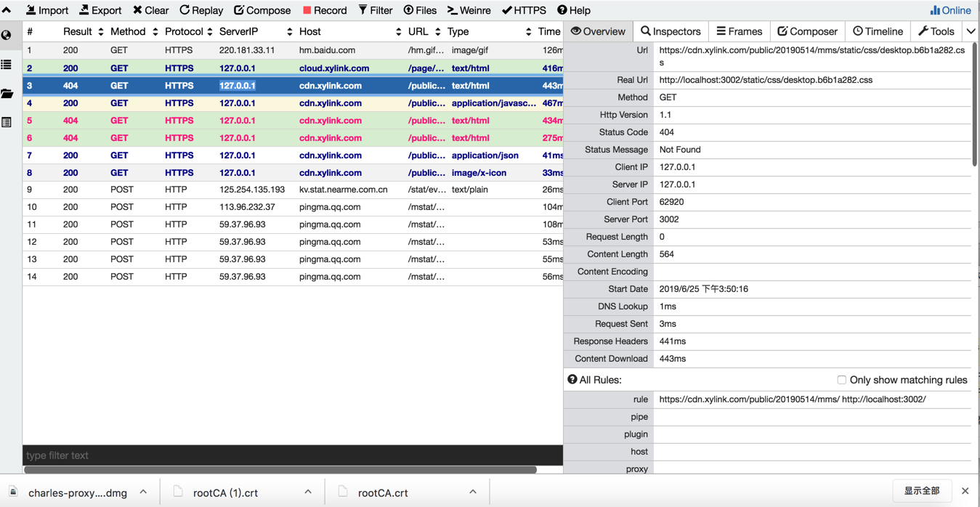Open the Values folder icon in the sidebar
The height and width of the screenshot is (507, 980).
click(7, 94)
